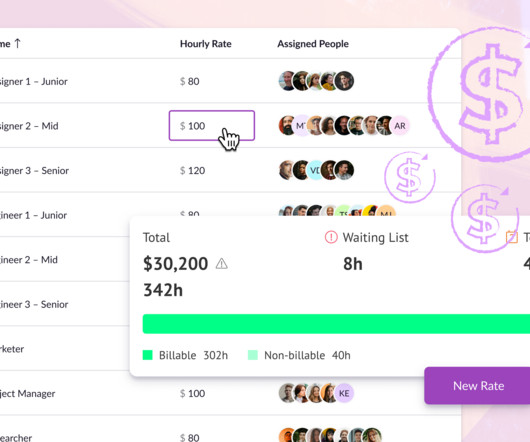Viewport: 530px width, 442px height.
Task: Click the green Billable legend square
Action: coord(148,355)
